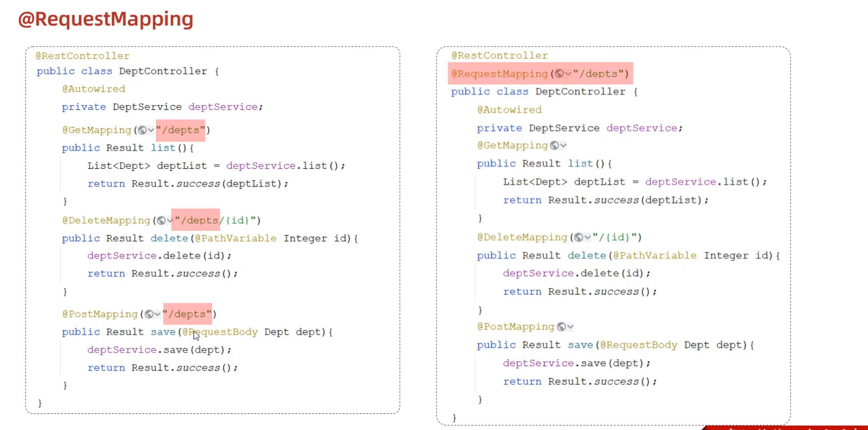Click the globe icon in @DeleteMapping("/depts/{id}")
This screenshot has width=868, height=430.
(x=161, y=221)
